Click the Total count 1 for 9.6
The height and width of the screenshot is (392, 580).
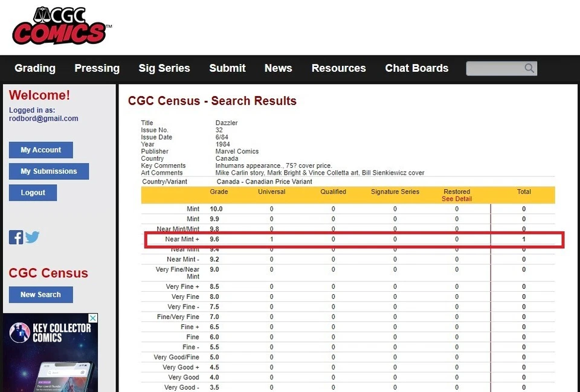pyautogui.click(x=524, y=239)
